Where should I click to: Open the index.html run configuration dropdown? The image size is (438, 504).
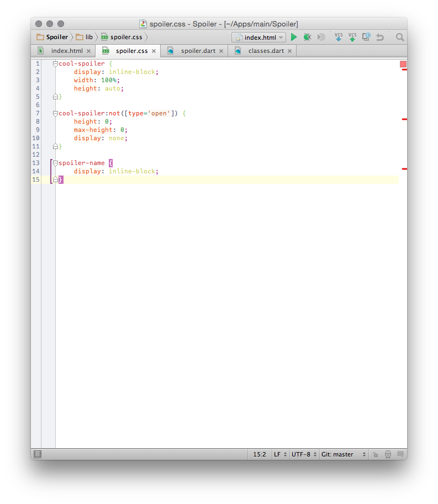coord(258,38)
